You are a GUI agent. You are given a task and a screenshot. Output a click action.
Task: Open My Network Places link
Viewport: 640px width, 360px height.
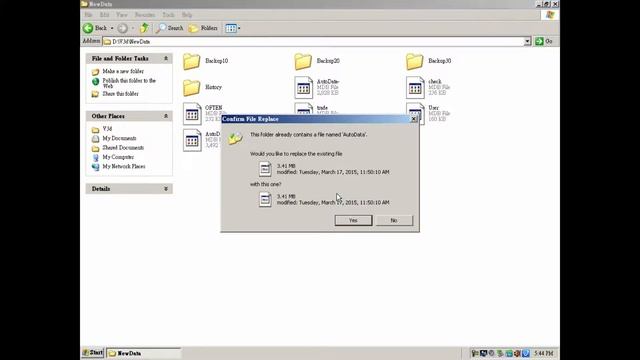pos(124,167)
